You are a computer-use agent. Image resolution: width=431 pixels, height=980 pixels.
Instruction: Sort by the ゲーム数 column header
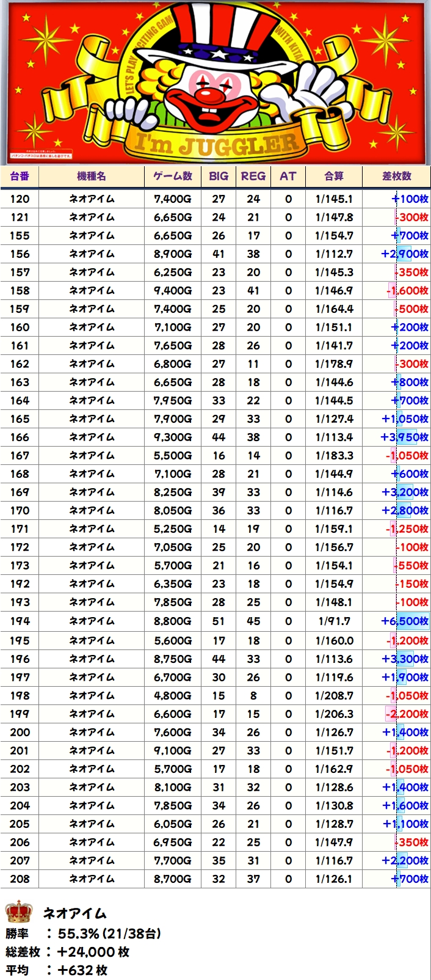coord(173,177)
